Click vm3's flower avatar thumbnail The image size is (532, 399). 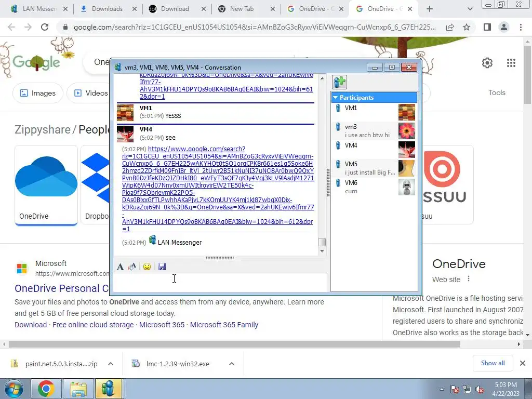click(406, 131)
